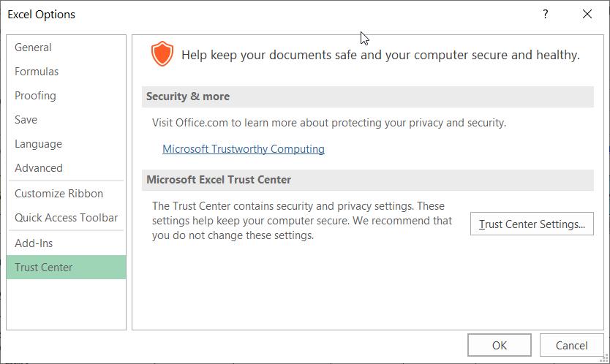This screenshot has height=364, width=610.
Task: Click the Help question mark button
Action: click(x=546, y=14)
